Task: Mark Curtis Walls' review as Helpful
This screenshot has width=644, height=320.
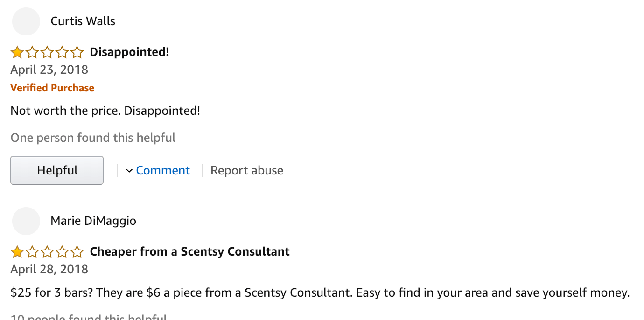Action: (x=57, y=170)
